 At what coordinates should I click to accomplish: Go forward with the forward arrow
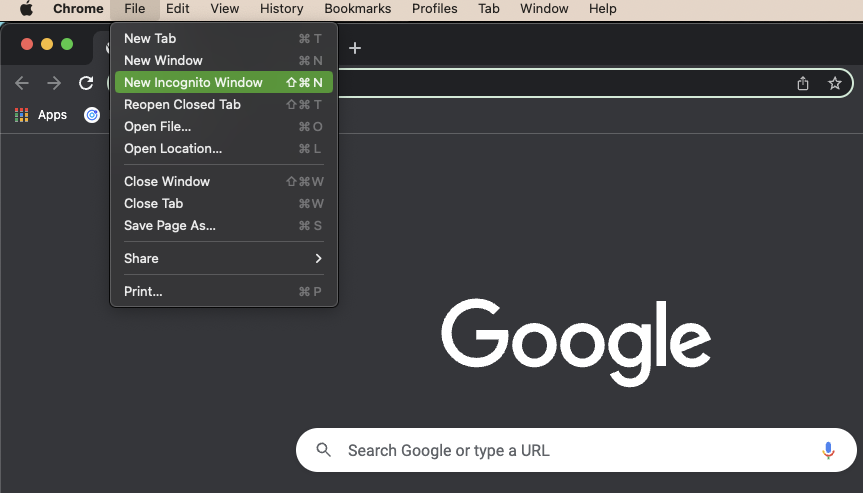54,83
